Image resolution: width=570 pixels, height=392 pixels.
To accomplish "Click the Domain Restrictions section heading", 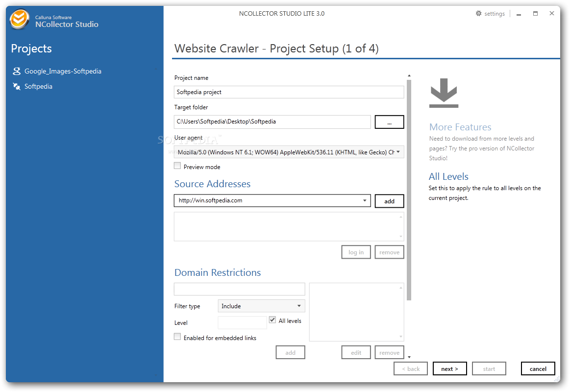I will pos(218,272).
